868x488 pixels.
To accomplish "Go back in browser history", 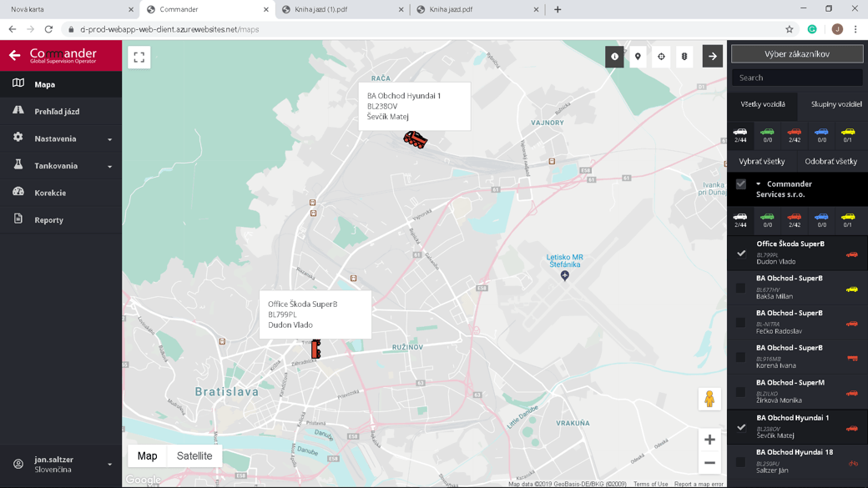I will pos(13,29).
